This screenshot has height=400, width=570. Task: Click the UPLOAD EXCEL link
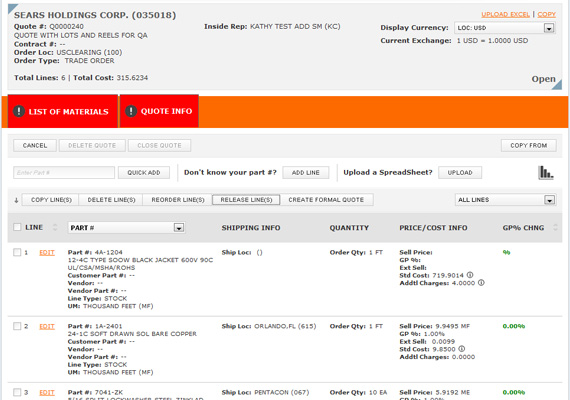[x=505, y=15]
